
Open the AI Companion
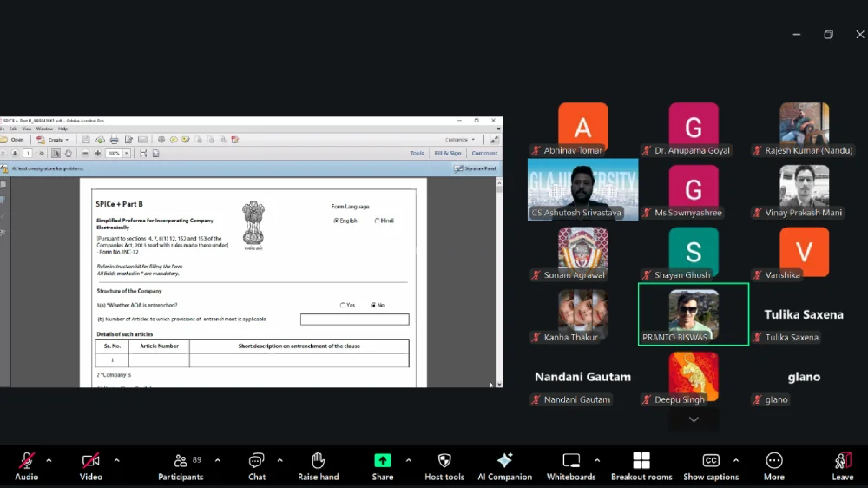tap(504, 461)
